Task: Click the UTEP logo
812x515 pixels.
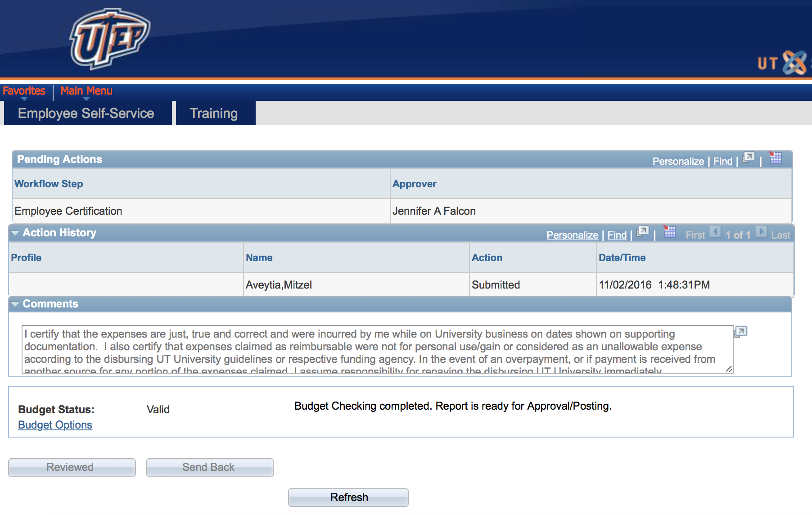Action: click(x=109, y=39)
